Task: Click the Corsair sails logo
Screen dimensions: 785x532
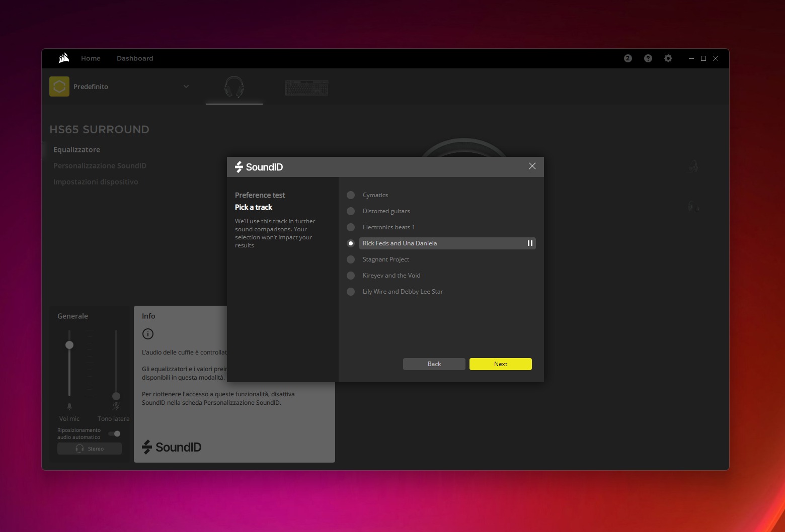Action: click(x=63, y=58)
